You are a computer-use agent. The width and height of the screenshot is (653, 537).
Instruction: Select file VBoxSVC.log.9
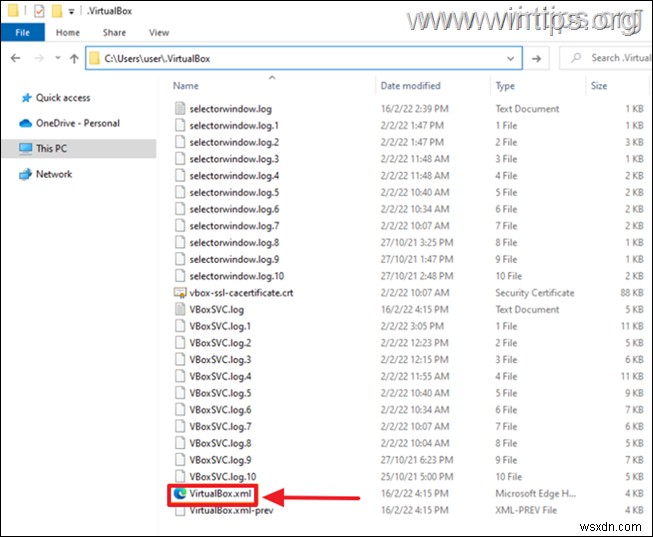click(x=220, y=460)
